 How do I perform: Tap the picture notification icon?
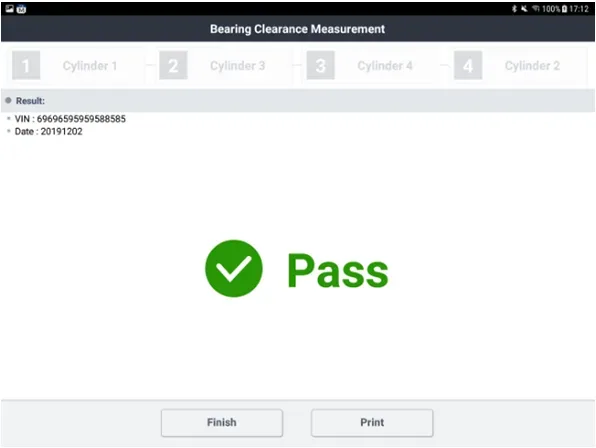tap(10, 9)
